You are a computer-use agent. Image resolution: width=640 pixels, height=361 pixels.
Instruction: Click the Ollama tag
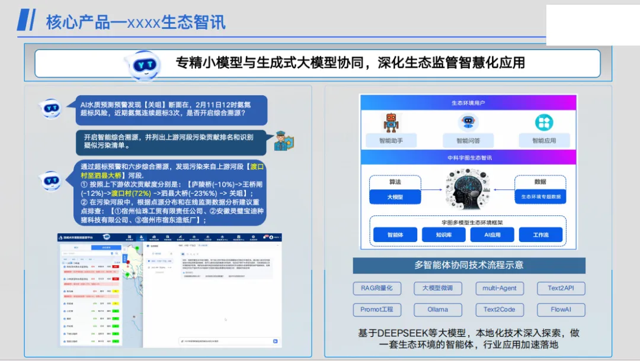[438, 310]
